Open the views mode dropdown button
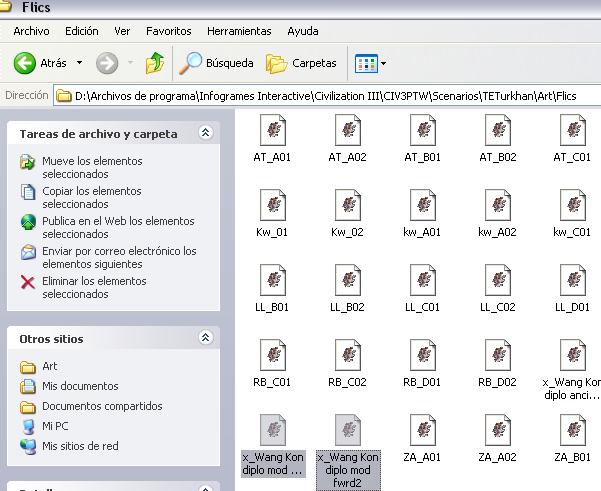601x491 pixels. pos(370,63)
